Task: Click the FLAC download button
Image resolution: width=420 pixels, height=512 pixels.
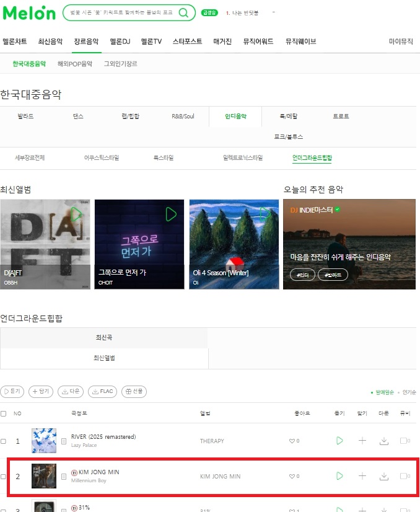Action: (102, 391)
